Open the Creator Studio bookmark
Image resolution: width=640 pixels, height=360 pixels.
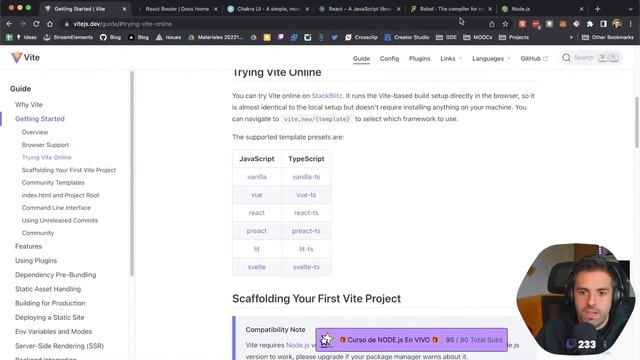pos(407,37)
